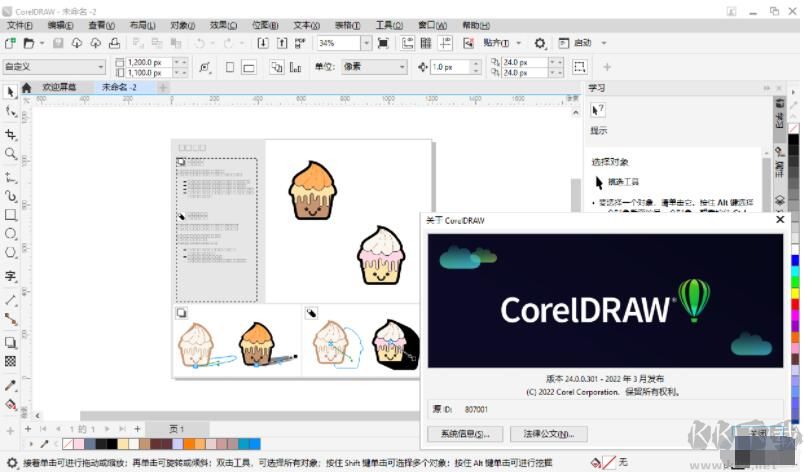Expand the page size preset dropdown
This screenshot has height=472, width=804.
click(100, 67)
